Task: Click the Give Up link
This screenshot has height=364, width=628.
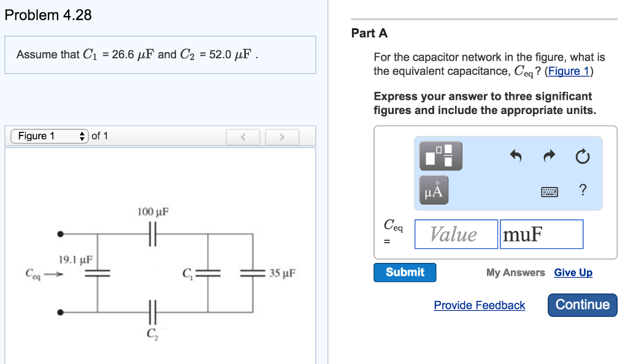Action: (x=573, y=272)
